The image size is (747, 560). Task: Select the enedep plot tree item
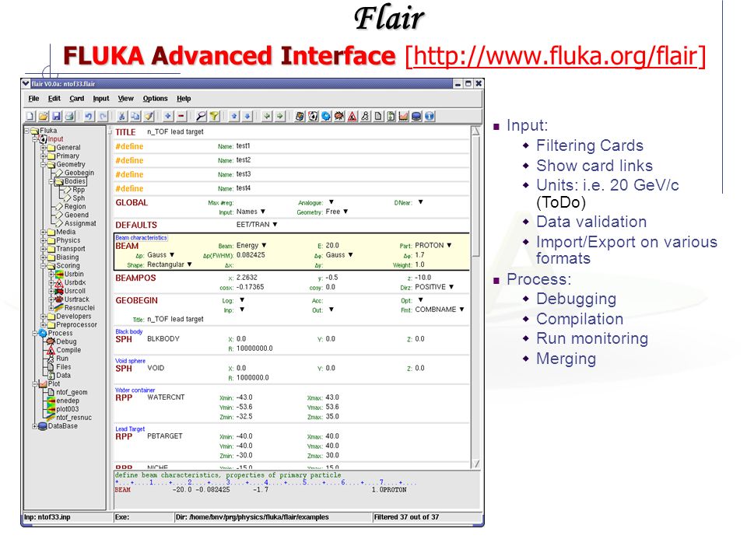(68, 401)
